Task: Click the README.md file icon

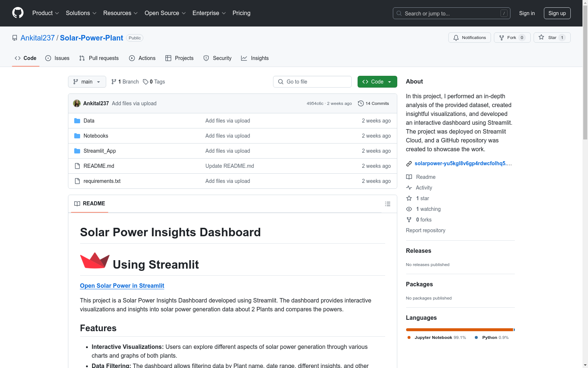Action: (x=77, y=166)
